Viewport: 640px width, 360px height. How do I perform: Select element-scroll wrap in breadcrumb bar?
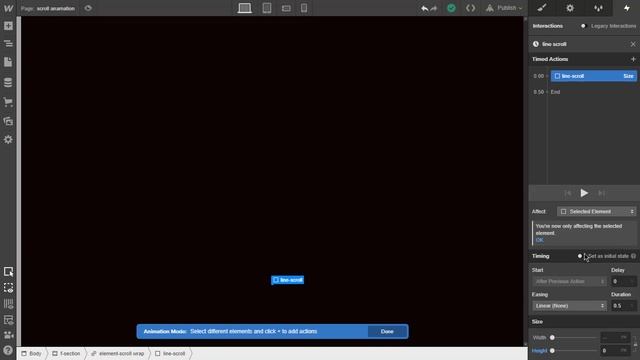(118, 353)
